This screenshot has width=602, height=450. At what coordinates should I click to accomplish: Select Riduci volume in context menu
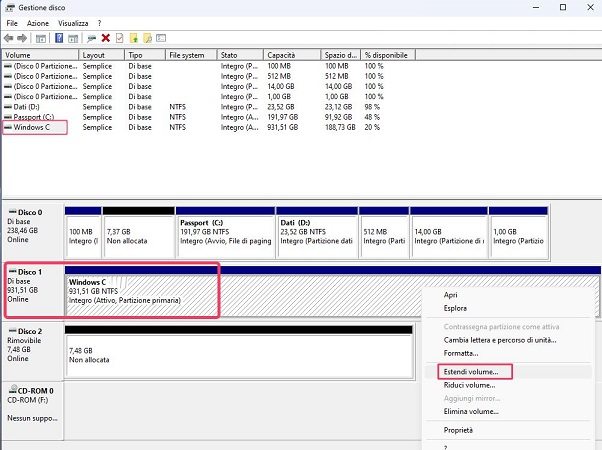pos(469,385)
